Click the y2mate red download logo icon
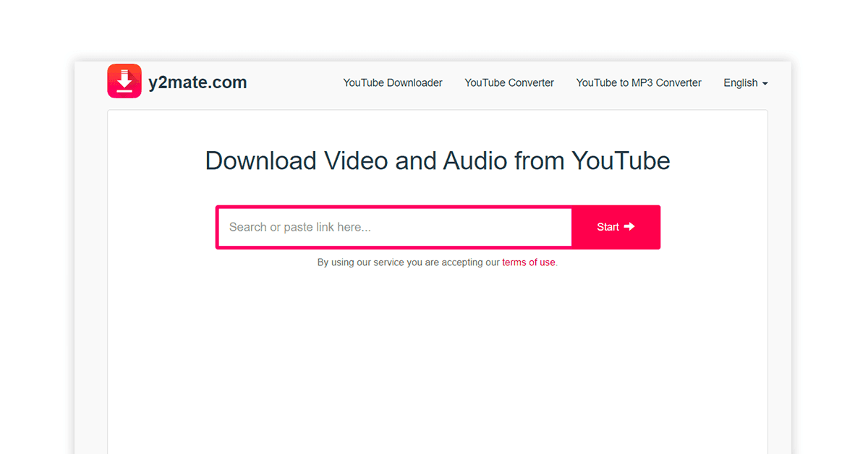The width and height of the screenshot is (868, 454). tap(124, 81)
